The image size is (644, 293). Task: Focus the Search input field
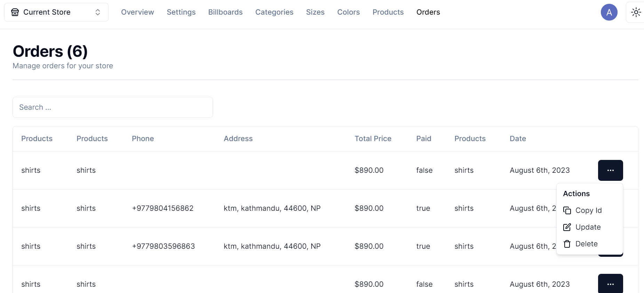(x=112, y=107)
